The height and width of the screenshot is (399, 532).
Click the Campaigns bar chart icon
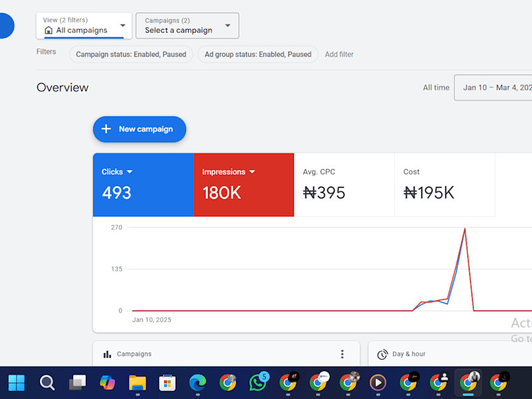107,354
